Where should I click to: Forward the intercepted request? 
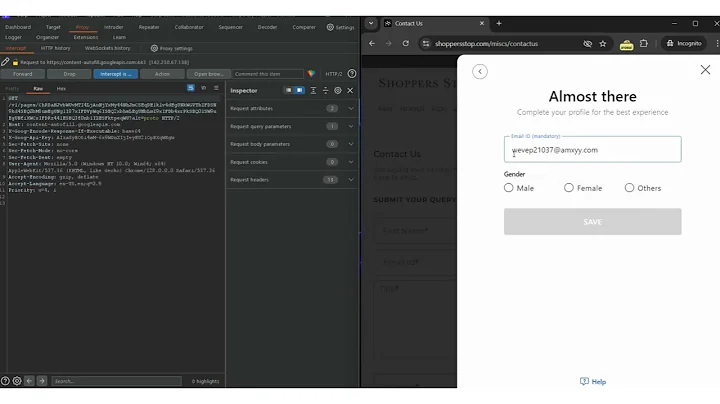(22, 74)
